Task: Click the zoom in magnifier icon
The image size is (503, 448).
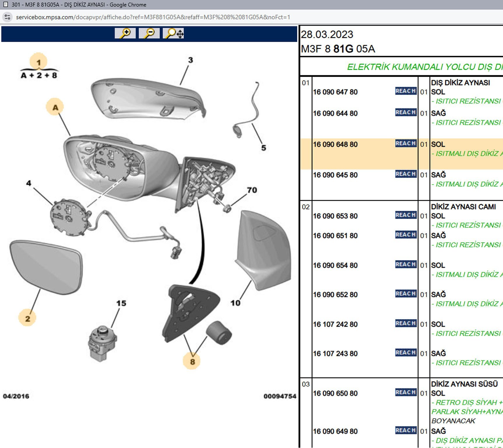Action: click(125, 33)
